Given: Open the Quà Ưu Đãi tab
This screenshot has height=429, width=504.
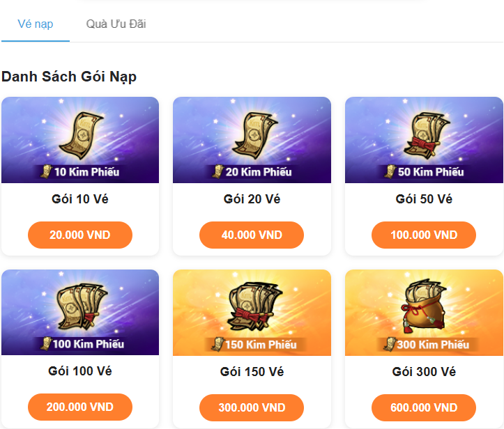Looking at the screenshot, I should click(116, 24).
